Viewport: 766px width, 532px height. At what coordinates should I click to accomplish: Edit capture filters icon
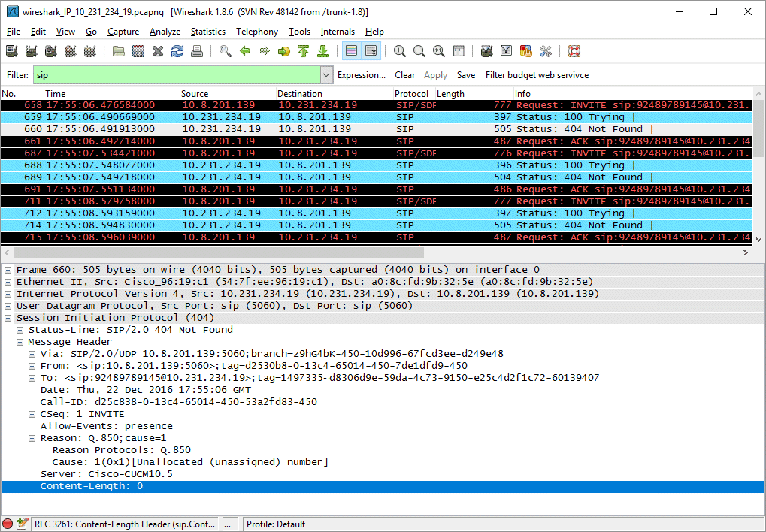point(486,51)
